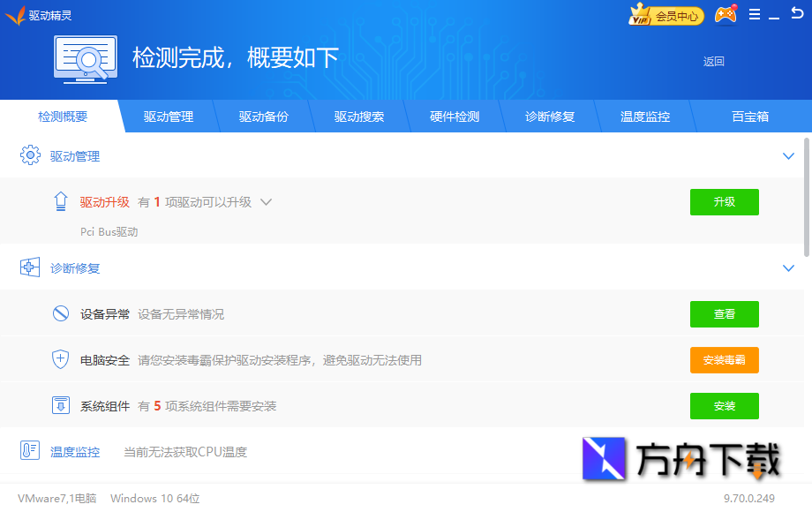Image resolution: width=812 pixels, height=512 pixels.
Task: Switch to the 硬件检测 tab
Action: (x=455, y=116)
